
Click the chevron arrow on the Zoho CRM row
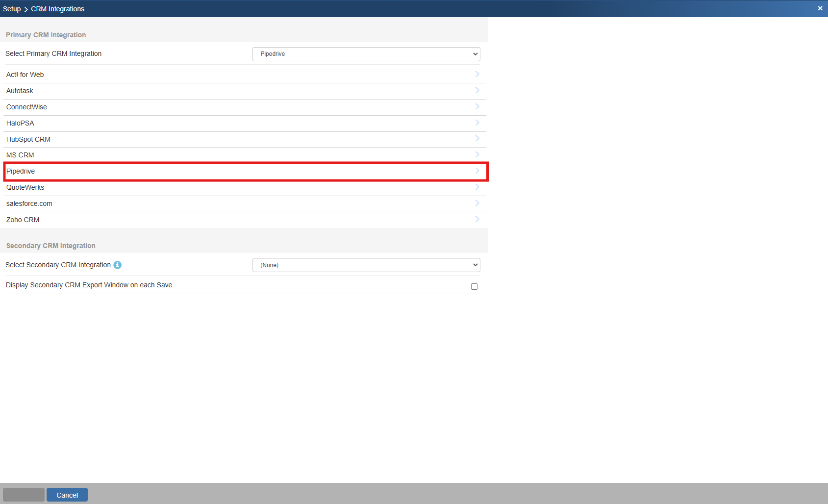[477, 220]
